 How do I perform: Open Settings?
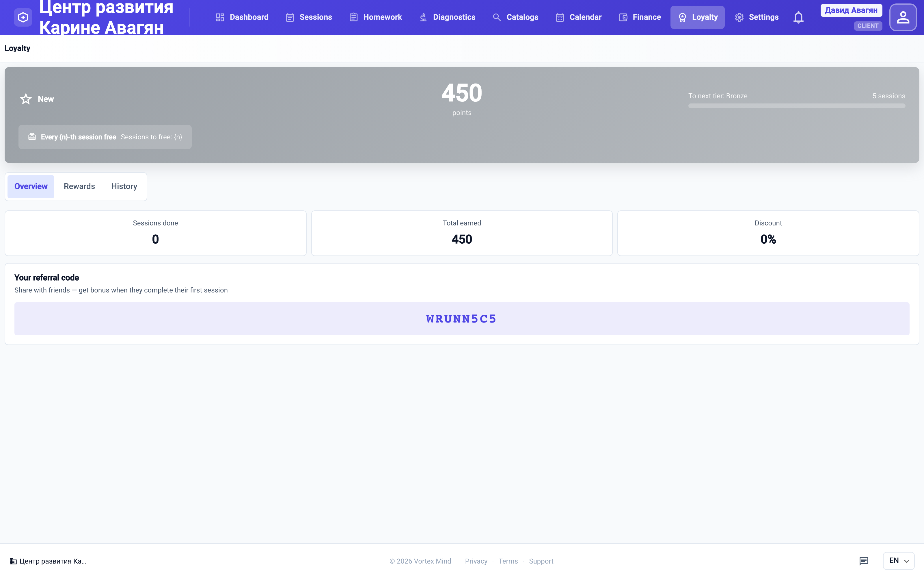(757, 17)
